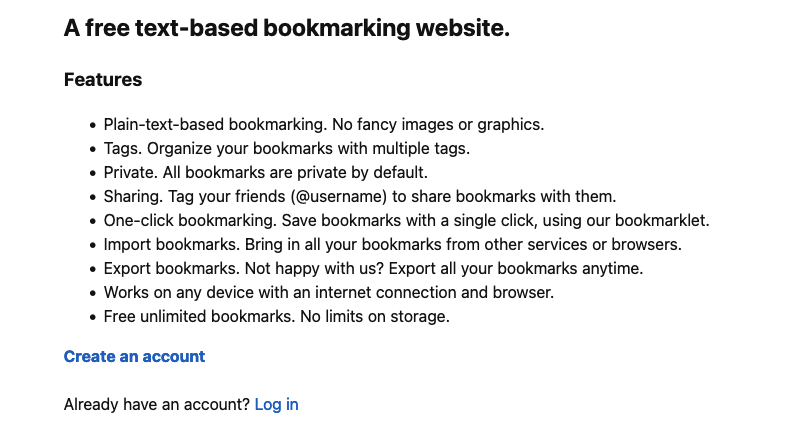The height and width of the screenshot is (442, 801).
Task: Click the Sharing feature list item
Action: coord(360,196)
